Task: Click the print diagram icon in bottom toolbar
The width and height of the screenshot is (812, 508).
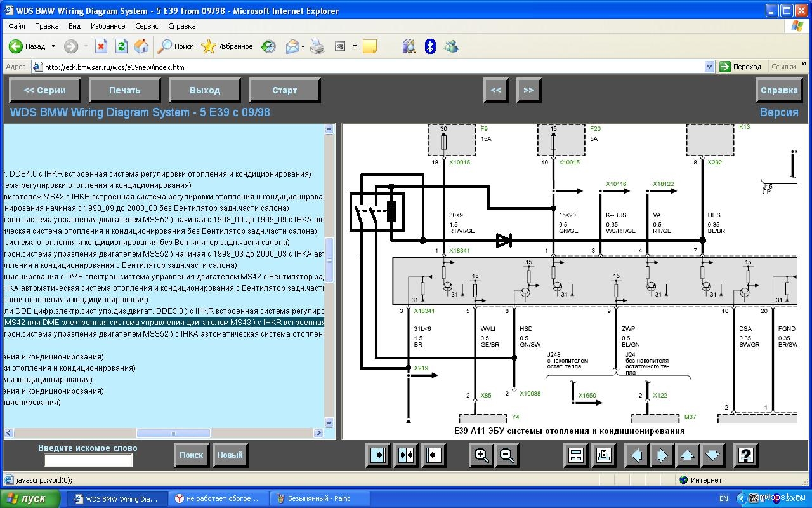Action: pyautogui.click(x=603, y=455)
